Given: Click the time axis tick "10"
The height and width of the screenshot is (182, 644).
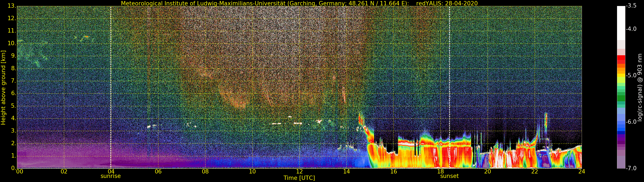Looking at the screenshot, I should [252, 172].
